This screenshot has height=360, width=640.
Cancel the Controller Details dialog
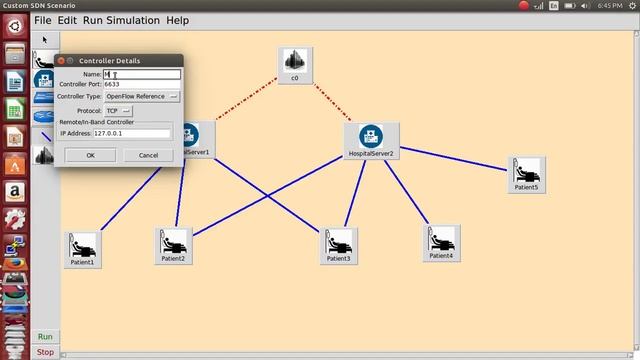click(148, 155)
